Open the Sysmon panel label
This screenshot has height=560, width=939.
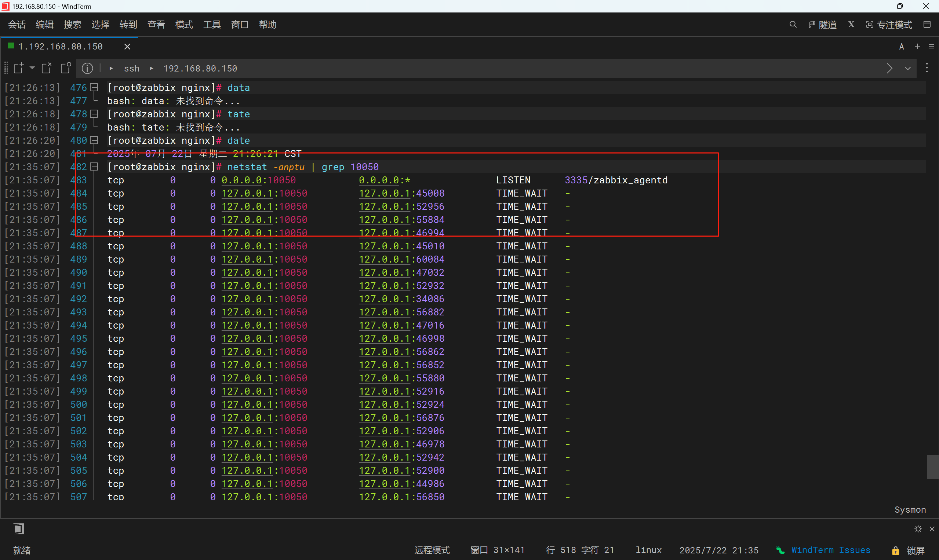pyautogui.click(x=910, y=509)
